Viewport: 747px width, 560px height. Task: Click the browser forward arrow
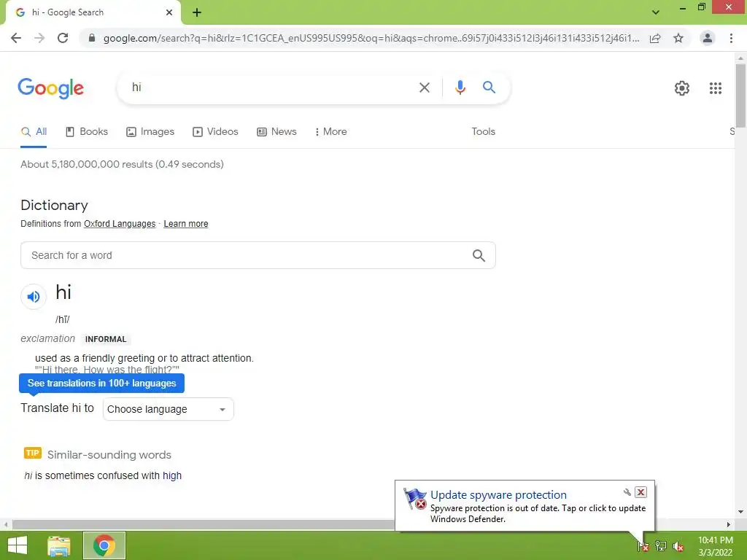(39, 38)
